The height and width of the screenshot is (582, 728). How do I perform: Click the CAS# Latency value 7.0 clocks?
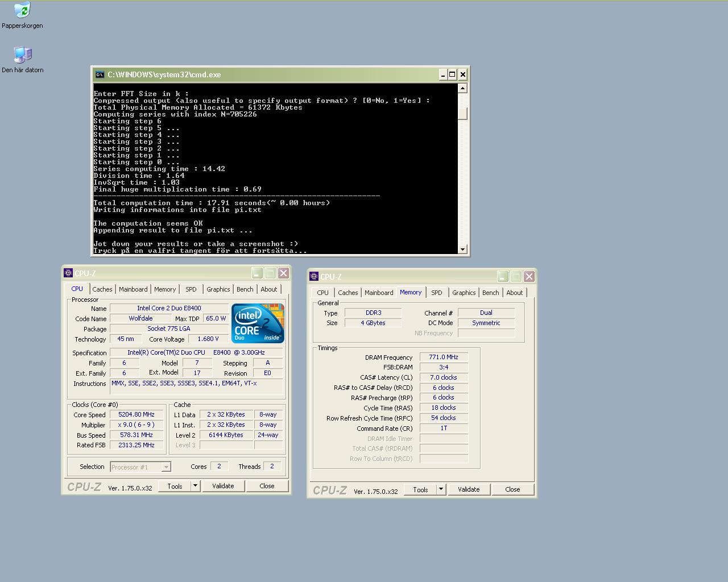coord(444,377)
